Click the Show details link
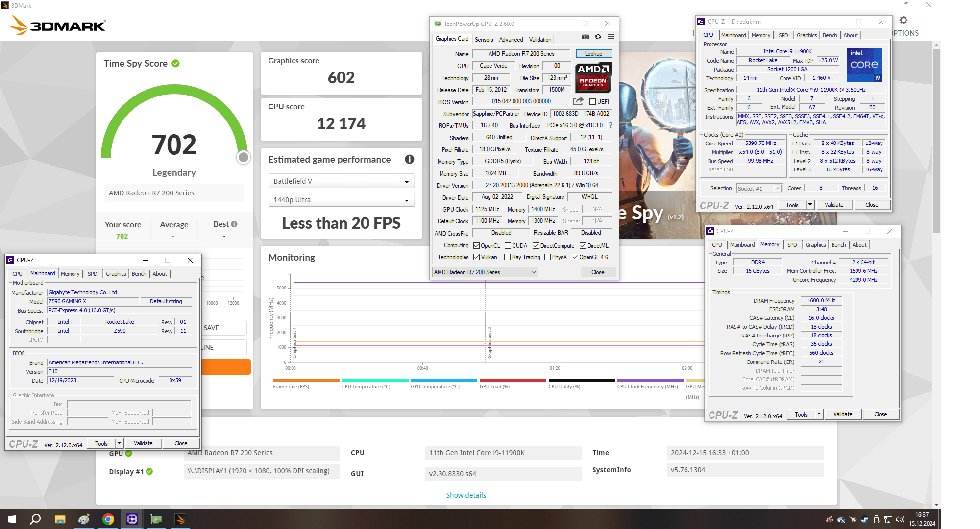 pyautogui.click(x=466, y=495)
